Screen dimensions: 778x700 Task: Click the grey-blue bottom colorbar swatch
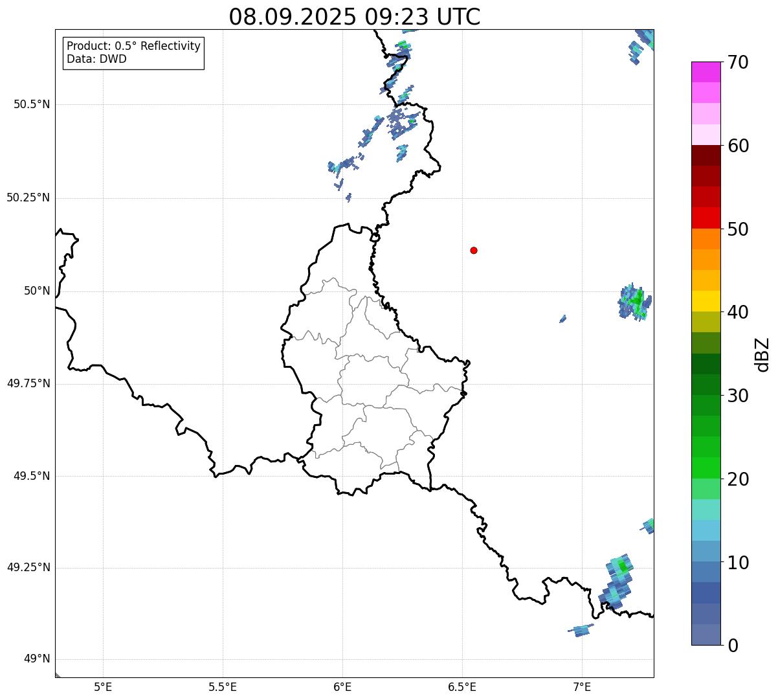(706, 635)
